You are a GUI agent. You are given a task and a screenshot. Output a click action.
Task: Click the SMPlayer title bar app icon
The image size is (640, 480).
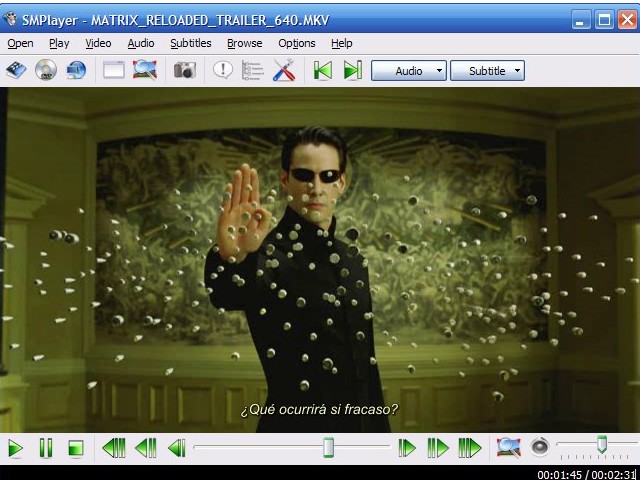click(9, 19)
